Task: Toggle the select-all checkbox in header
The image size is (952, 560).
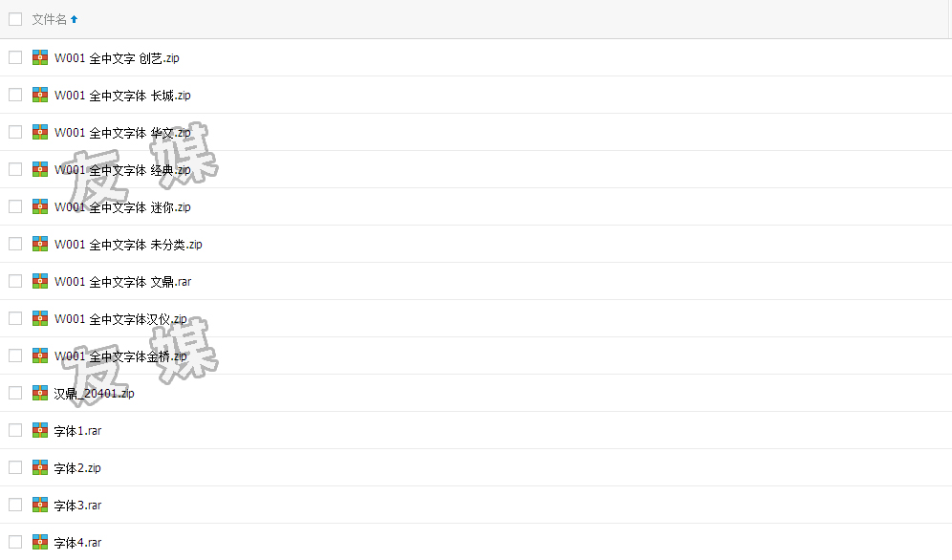Action: 15,19
